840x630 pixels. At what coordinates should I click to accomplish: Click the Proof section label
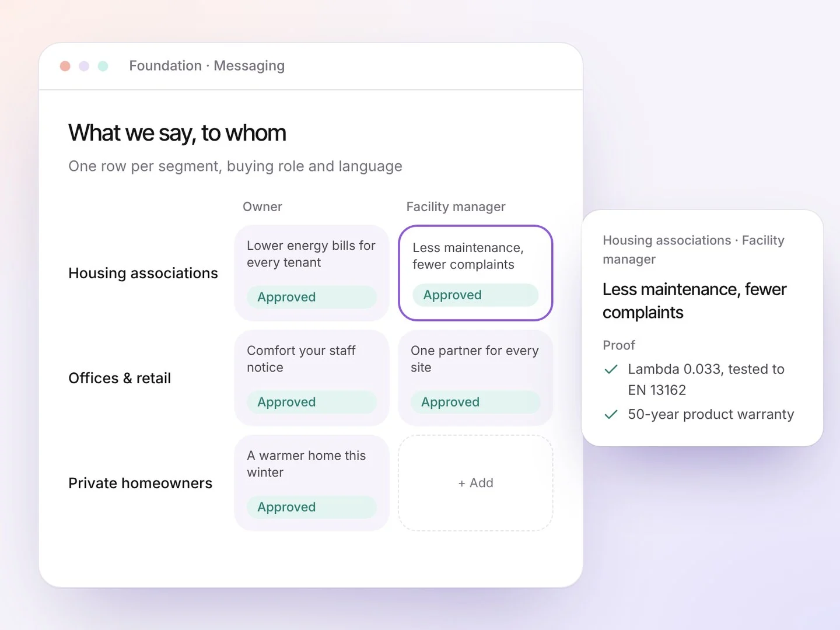click(619, 345)
